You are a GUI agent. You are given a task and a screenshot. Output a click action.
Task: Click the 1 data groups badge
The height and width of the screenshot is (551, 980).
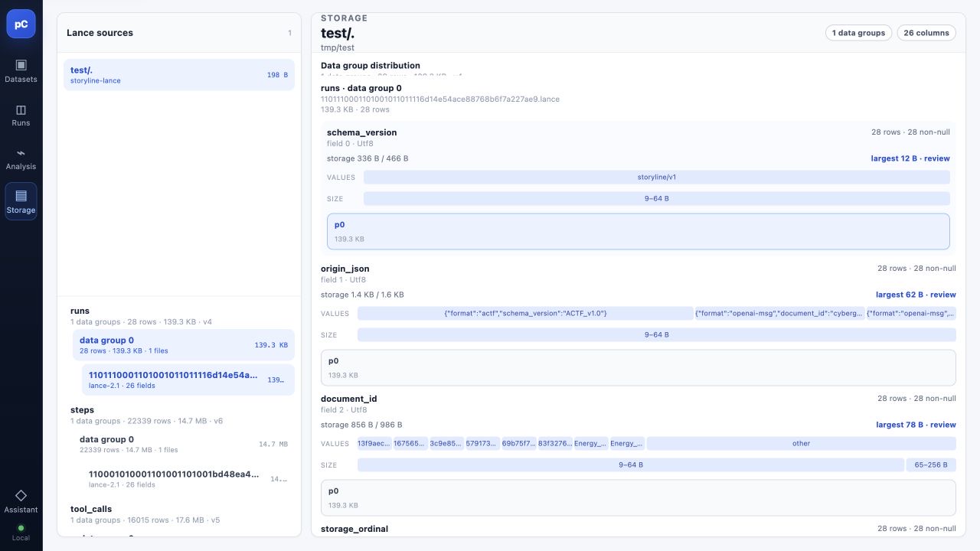(x=858, y=33)
